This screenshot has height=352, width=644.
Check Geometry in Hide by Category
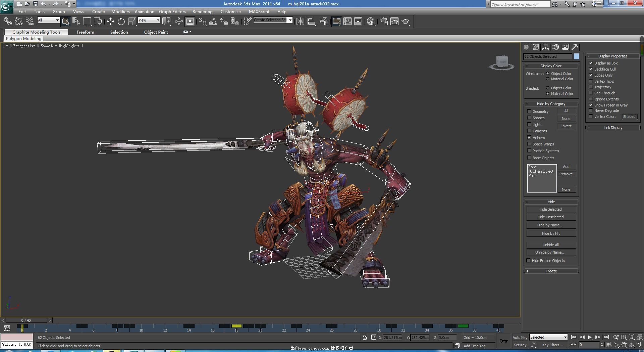pyautogui.click(x=529, y=112)
